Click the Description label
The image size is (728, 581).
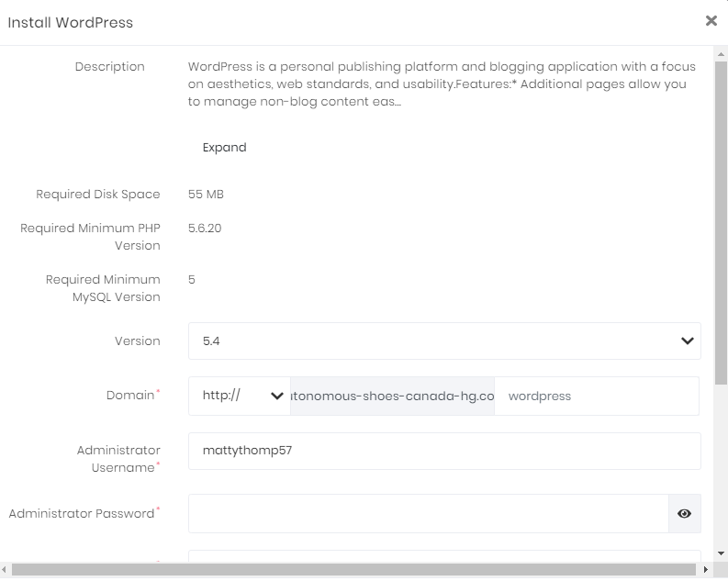coord(109,66)
